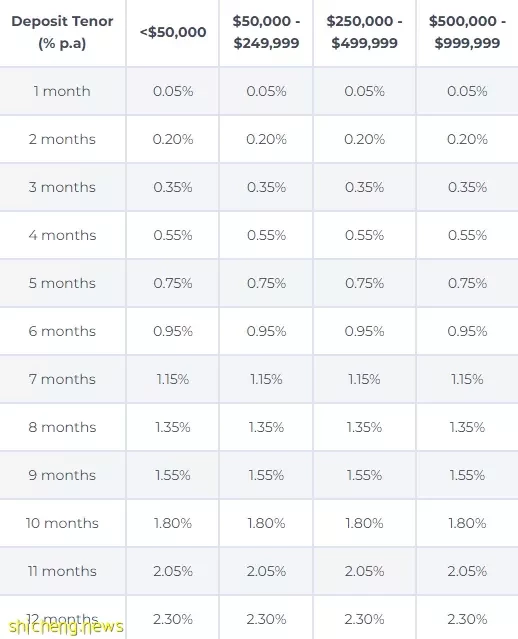Screen dimensions: 518x639
Task: Click the 10 months row label
Action: coord(62,523)
